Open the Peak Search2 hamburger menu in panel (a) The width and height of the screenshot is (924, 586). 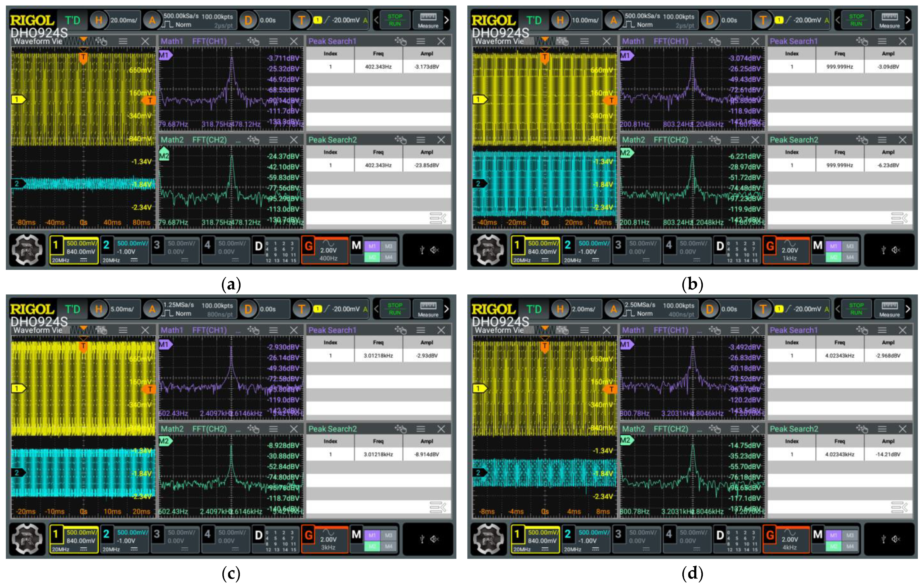[420, 140]
